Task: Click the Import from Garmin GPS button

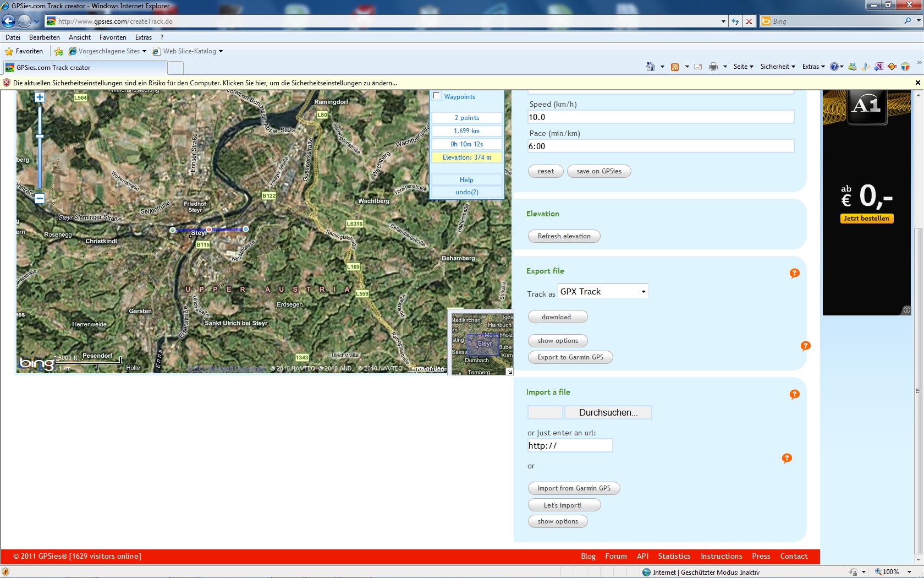Action: click(574, 488)
